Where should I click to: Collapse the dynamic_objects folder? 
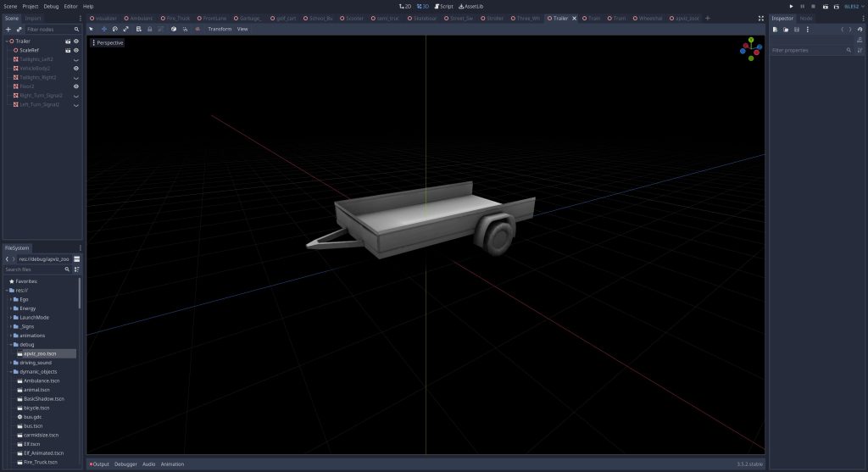tap(11, 371)
